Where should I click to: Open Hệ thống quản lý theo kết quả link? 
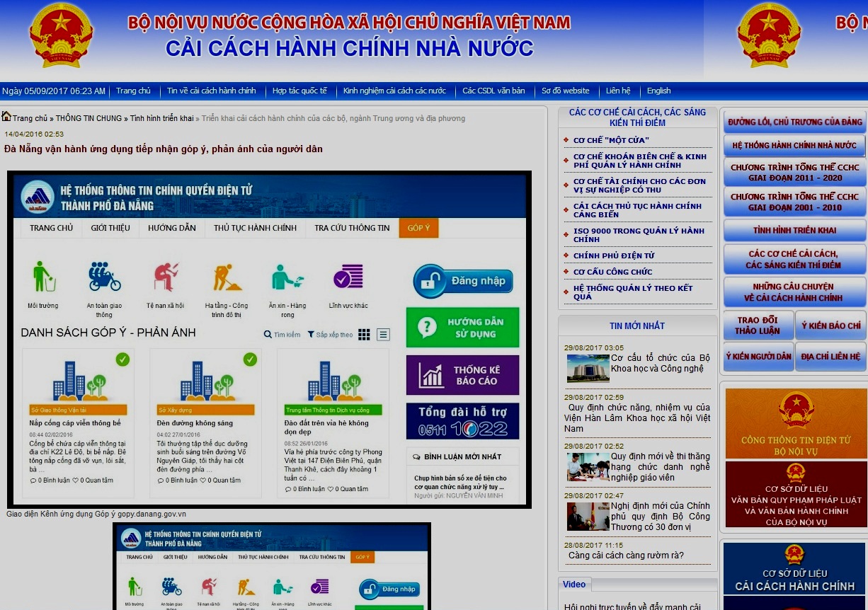pos(633,292)
